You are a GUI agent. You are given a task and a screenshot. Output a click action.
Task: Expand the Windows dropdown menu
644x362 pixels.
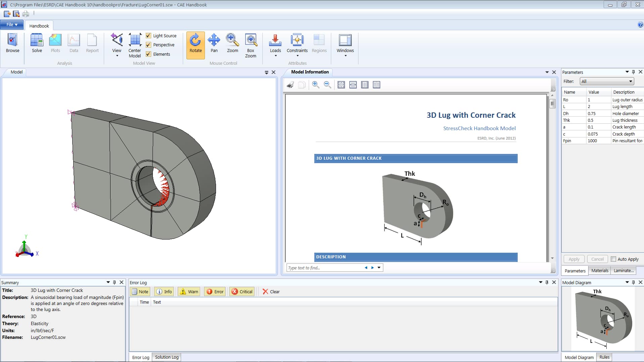click(345, 56)
